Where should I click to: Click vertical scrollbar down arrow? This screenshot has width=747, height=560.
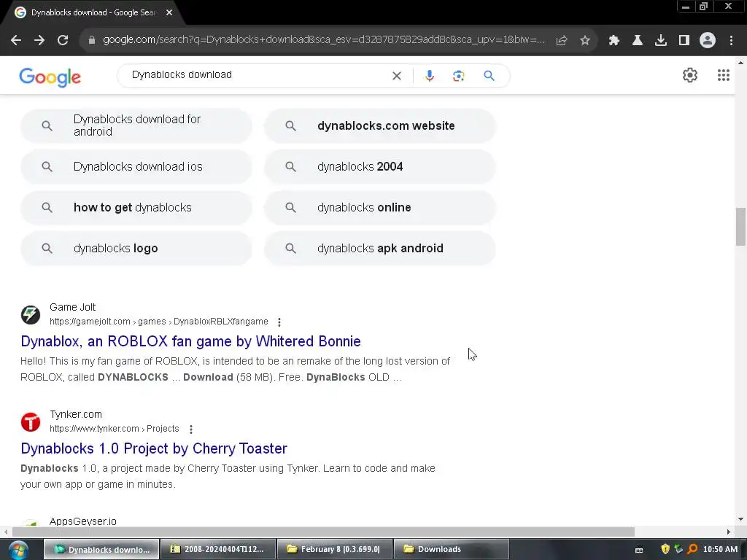coord(740,519)
